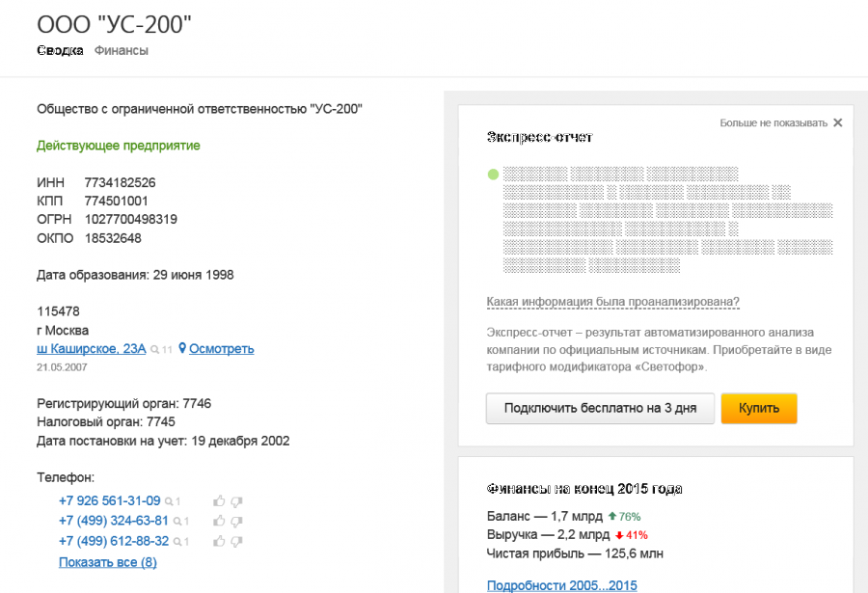Click thumbs up for +7 (499) 324-63-81
Viewport: 868px width, 593px height.
click(219, 522)
